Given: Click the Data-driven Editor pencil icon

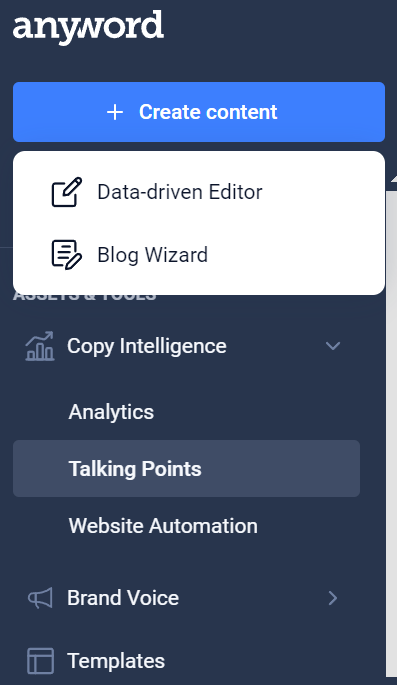Looking at the screenshot, I should (x=67, y=192).
